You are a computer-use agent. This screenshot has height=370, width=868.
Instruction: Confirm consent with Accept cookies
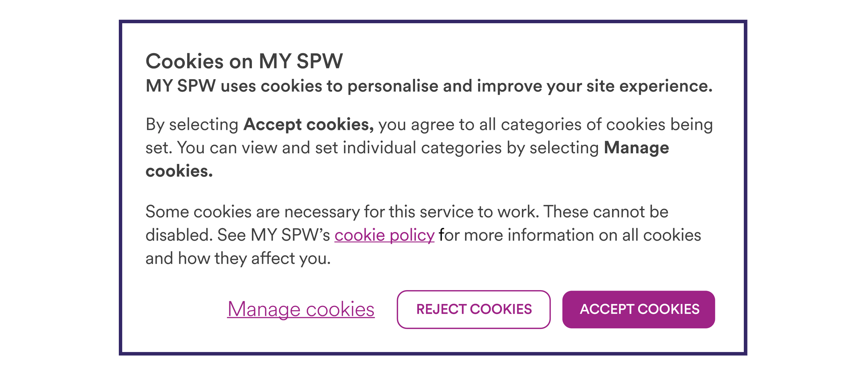638,309
